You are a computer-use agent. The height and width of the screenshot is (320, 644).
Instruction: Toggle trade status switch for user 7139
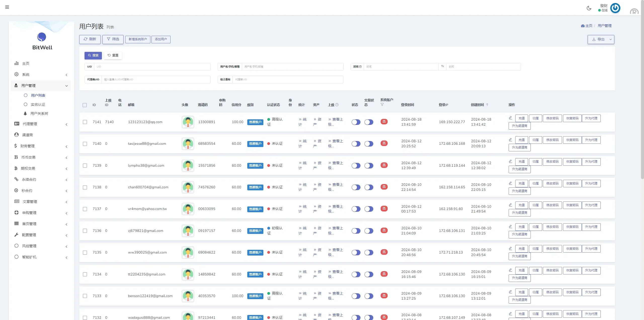[x=369, y=166]
